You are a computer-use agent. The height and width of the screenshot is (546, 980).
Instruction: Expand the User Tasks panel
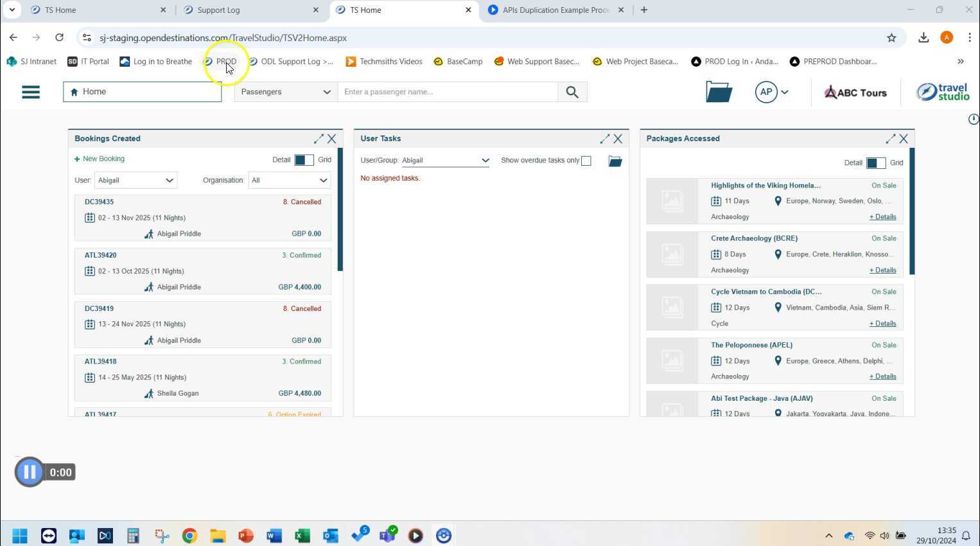pyautogui.click(x=604, y=139)
